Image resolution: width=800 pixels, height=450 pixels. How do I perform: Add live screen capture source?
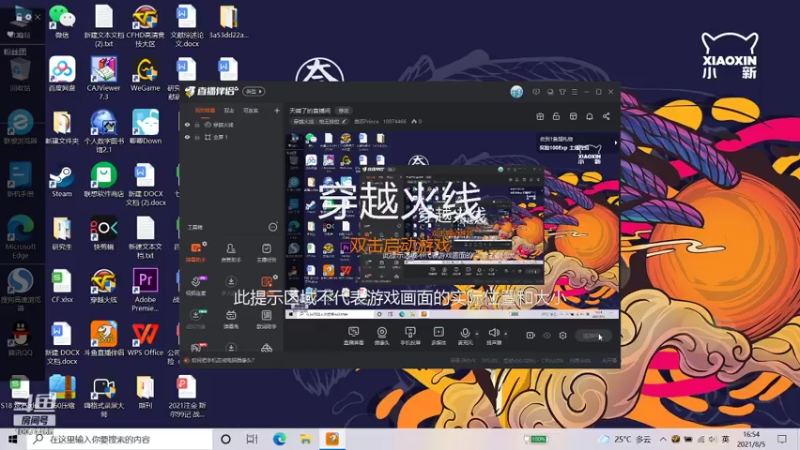point(353,336)
